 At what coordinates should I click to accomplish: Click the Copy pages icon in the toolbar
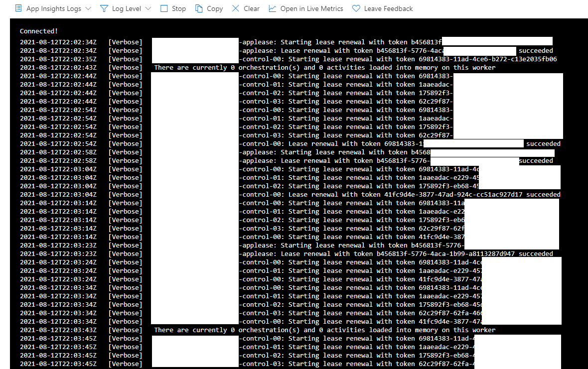click(199, 8)
